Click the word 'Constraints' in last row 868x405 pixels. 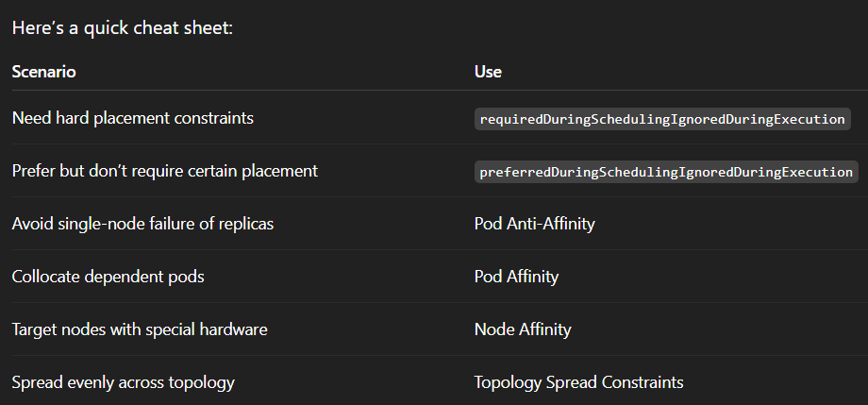tap(643, 382)
